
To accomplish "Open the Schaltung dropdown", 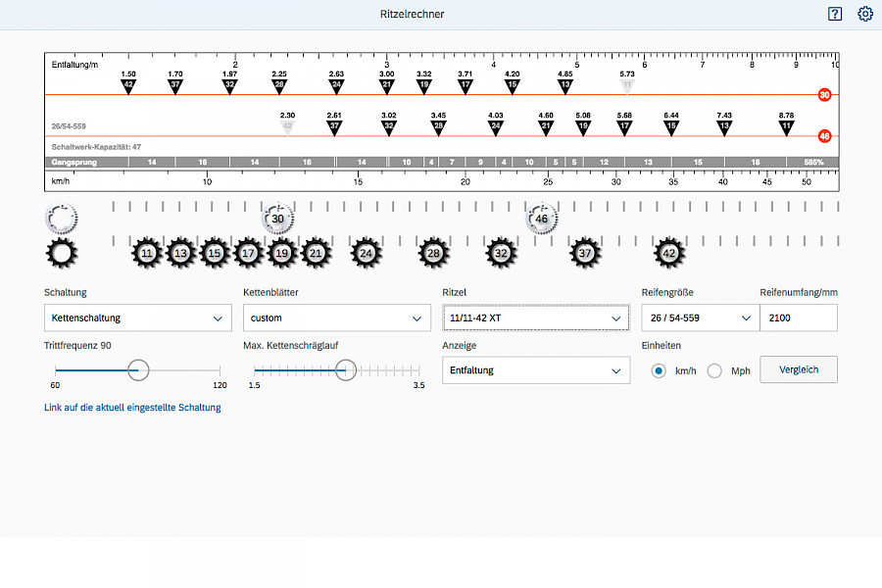I will pyautogui.click(x=137, y=318).
